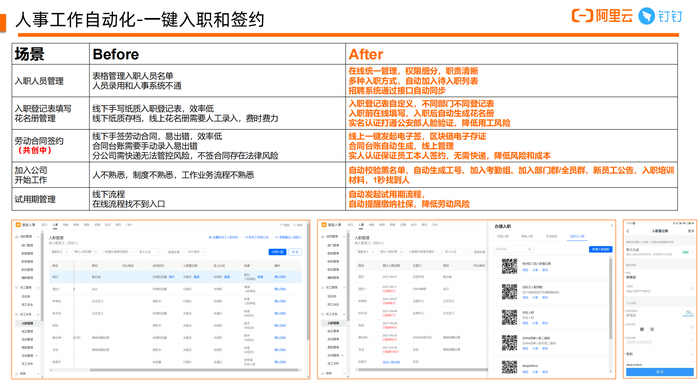Click the blue DingTalk logo icon
Screen dimensions: 700x387
(x=646, y=16)
